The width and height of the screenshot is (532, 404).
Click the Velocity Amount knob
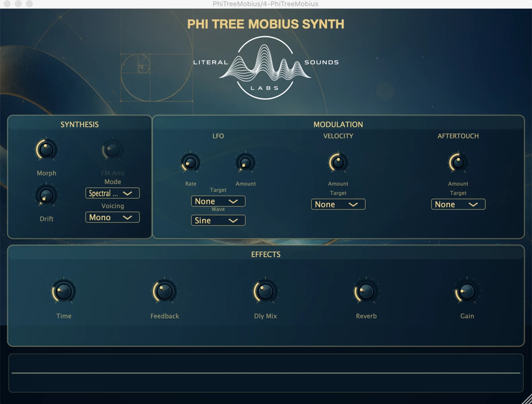click(x=338, y=163)
